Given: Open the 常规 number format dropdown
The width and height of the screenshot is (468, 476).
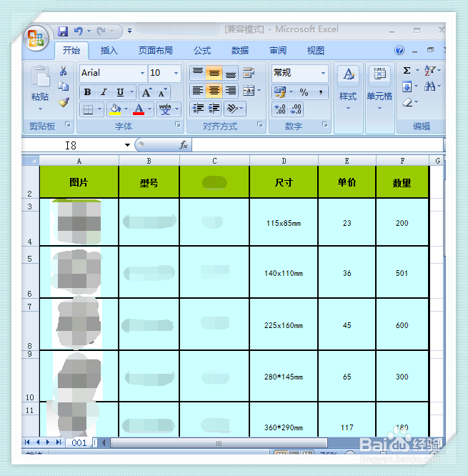Looking at the screenshot, I should tap(323, 73).
